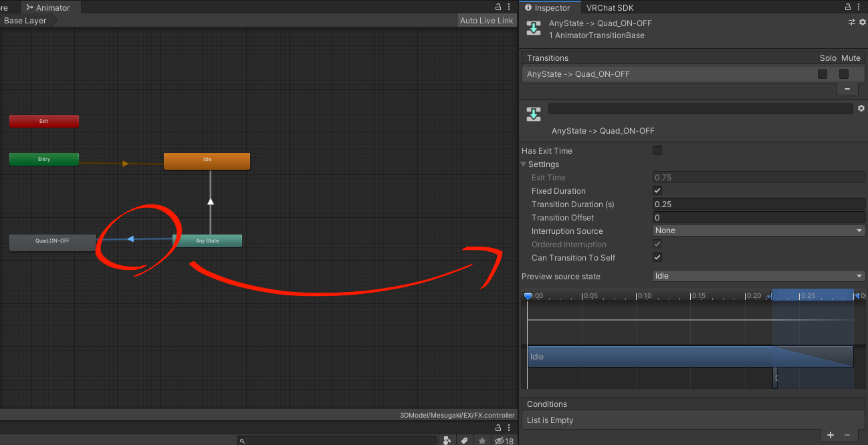Enable the Has Exit Time checkbox

pos(657,150)
